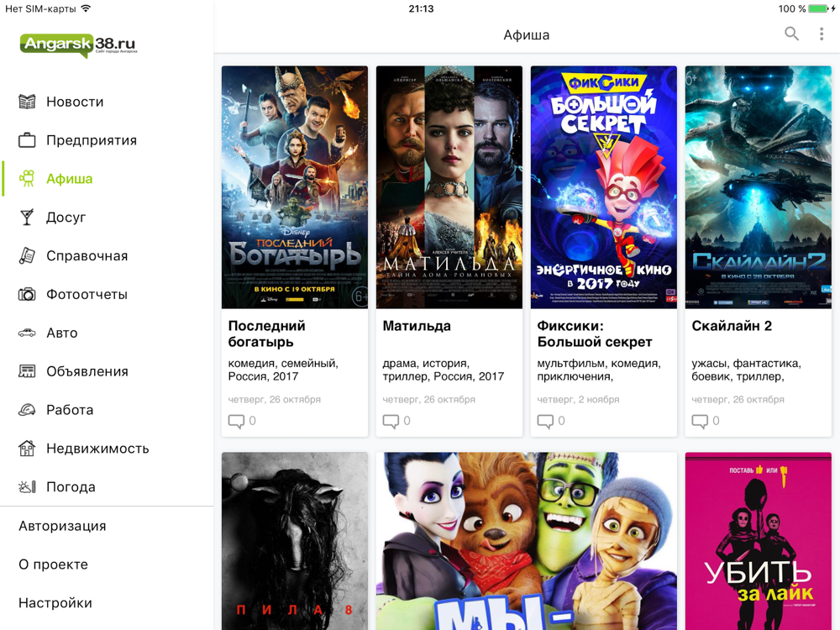Select the title "Матильда"
The image size is (840, 630).
click(x=417, y=326)
